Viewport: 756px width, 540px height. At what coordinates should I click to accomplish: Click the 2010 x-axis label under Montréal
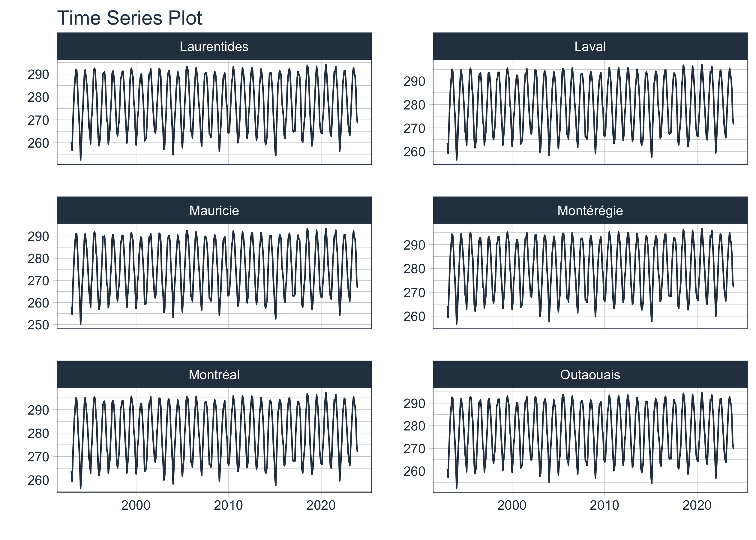click(228, 505)
